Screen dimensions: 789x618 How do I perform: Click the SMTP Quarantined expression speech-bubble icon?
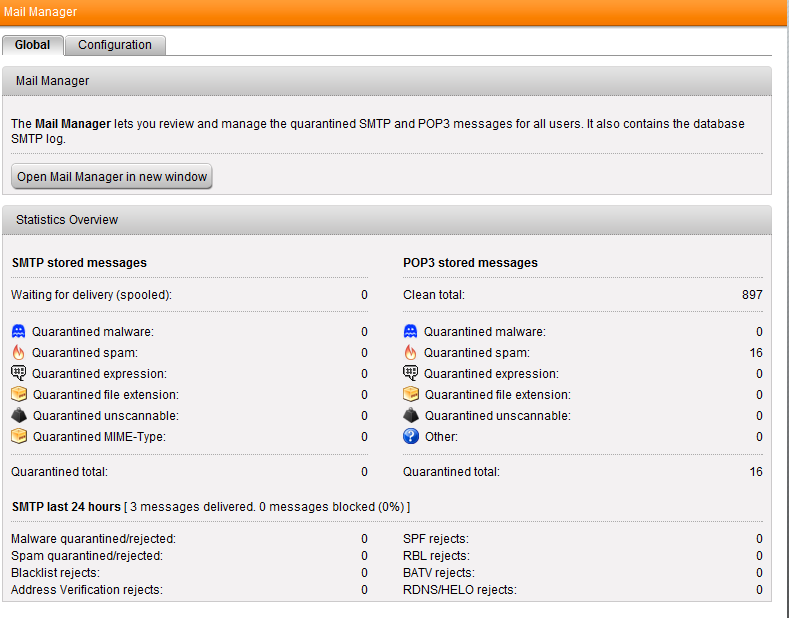click(19, 373)
